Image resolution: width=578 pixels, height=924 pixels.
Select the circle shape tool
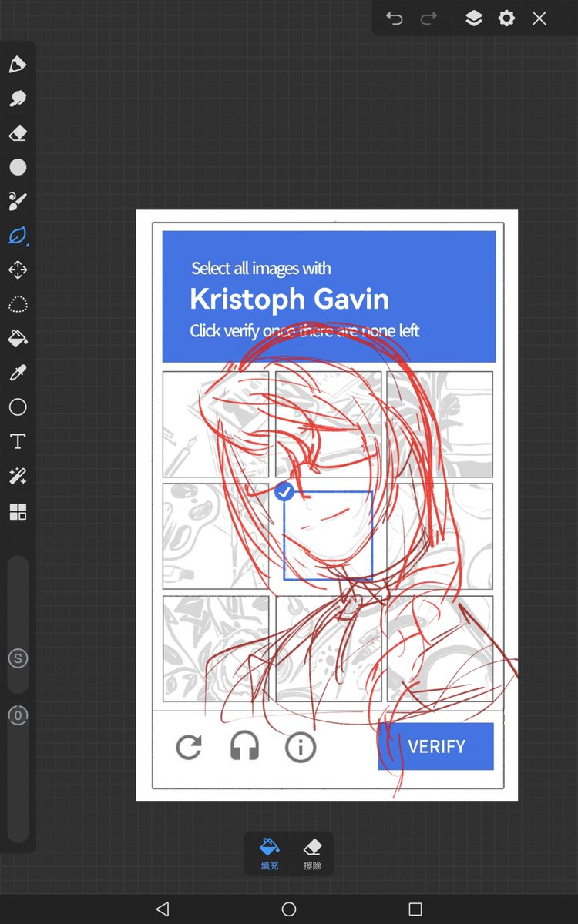[18, 407]
